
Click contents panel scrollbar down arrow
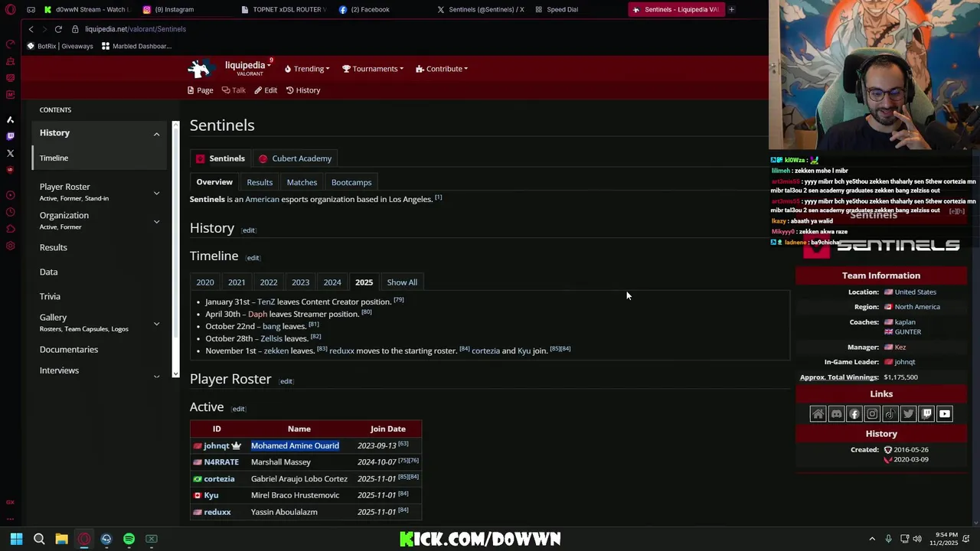(x=175, y=374)
